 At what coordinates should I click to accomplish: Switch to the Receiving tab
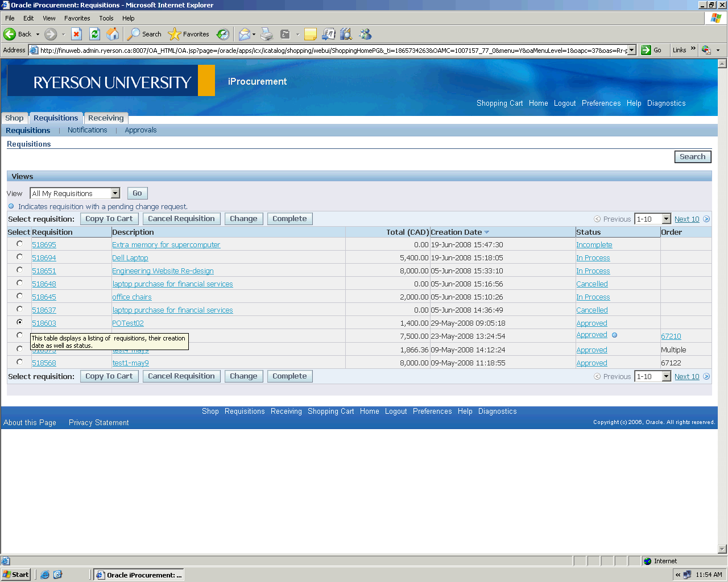106,118
